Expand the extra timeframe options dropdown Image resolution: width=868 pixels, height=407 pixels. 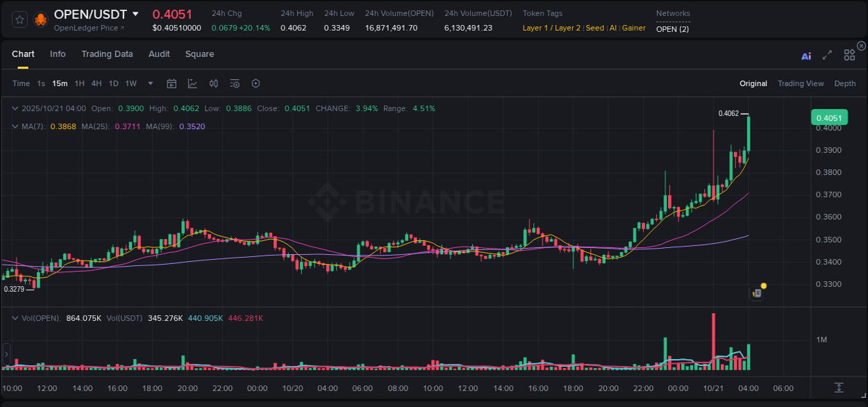149,83
